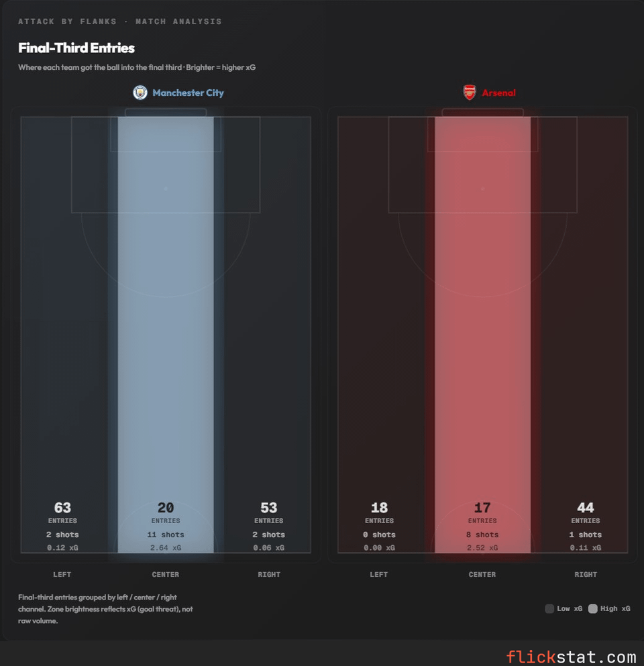The width and height of the screenshot is (644, 666).
Task: Click the Final-Third Entries heading
Action: coord(76,48)
